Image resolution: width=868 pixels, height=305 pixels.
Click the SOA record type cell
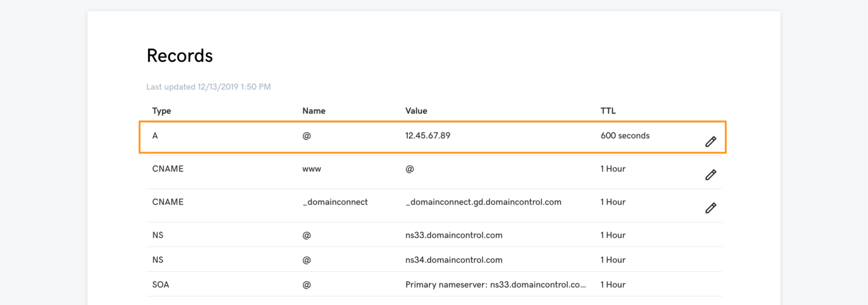click(161, 285)
